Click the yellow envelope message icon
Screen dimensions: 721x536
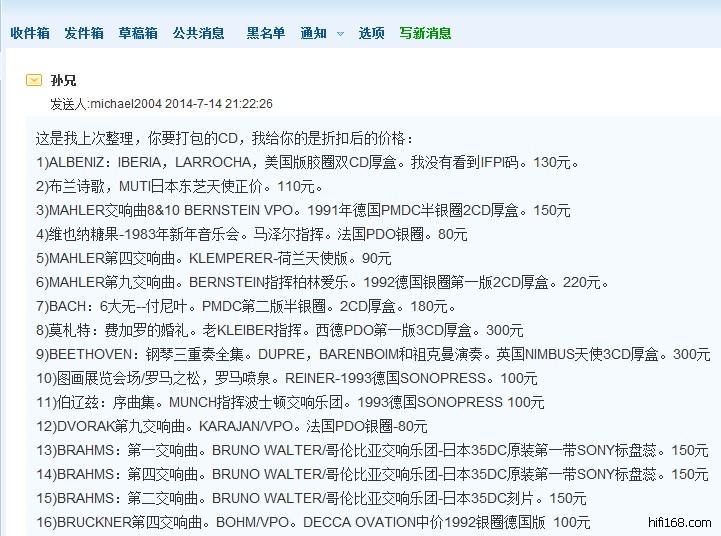click(34, 80)
